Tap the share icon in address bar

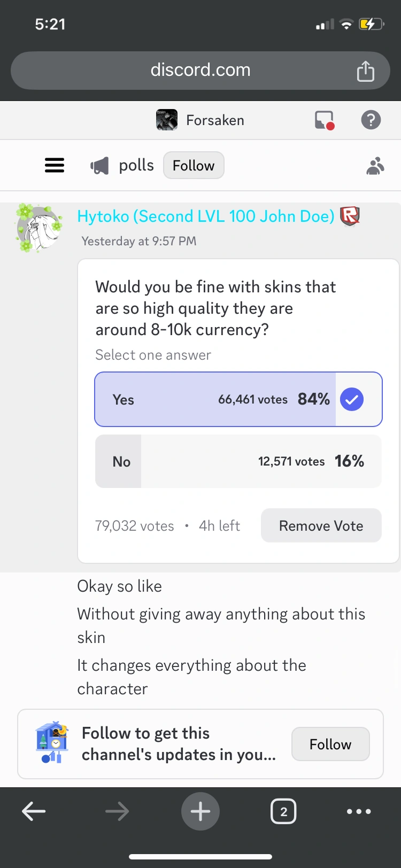pyautogui.click(x=366, y=71)
